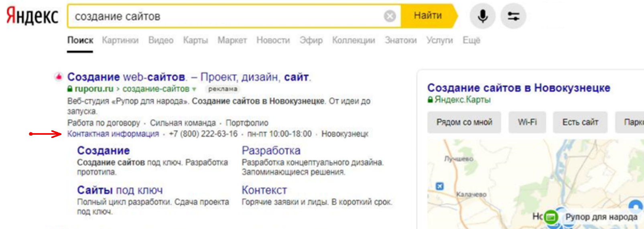This screenshot has width=644, height=229.
Task: Click the Калачево place label on map
Action: pos(471,194)
